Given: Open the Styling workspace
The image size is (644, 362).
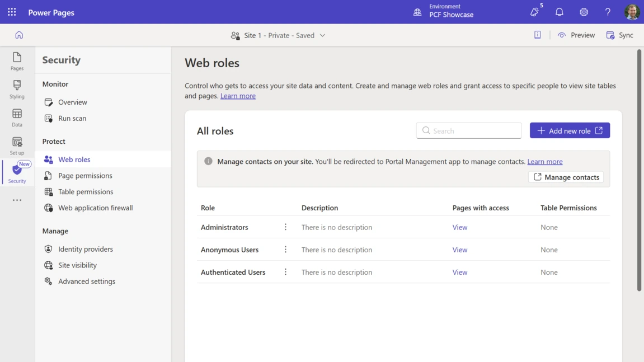Looking at the screenshot, I should 17,90.
